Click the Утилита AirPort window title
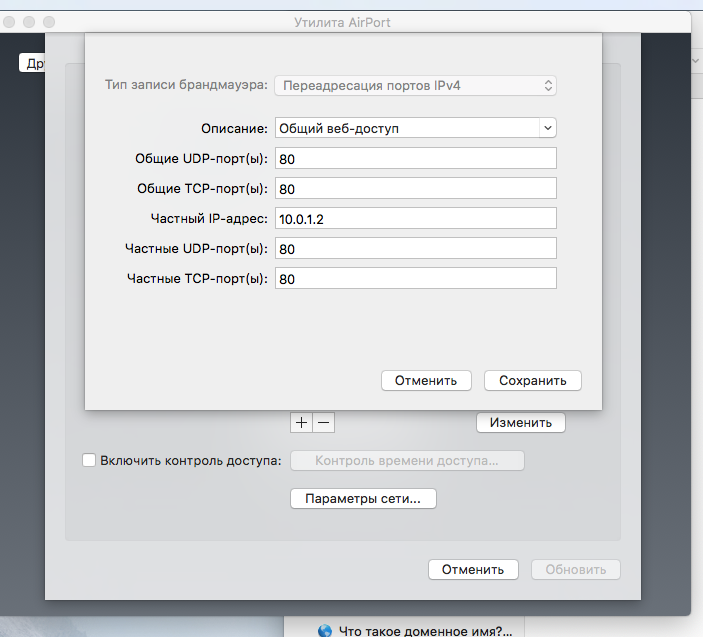Viewport: 703px width, 637px height. 342,22
